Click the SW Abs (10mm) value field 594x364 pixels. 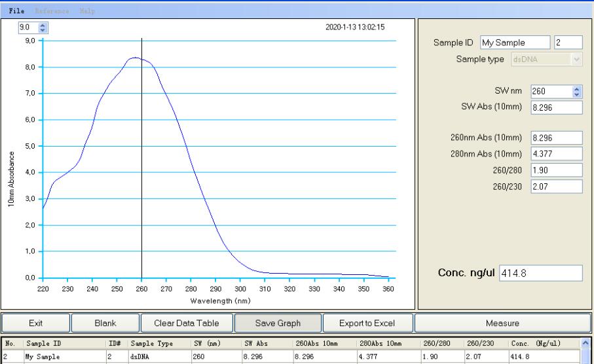[x=556, y=107]
